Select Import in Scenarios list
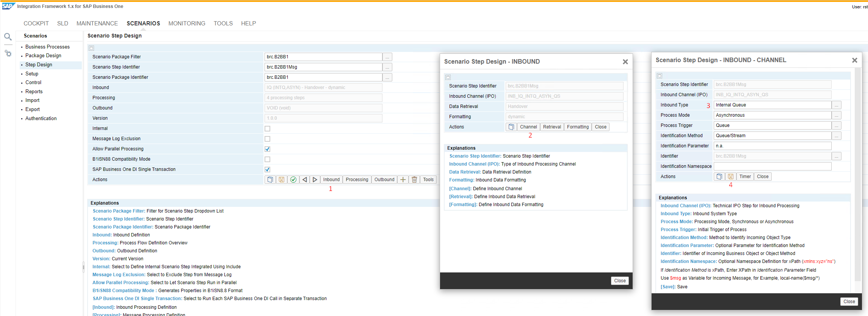The width and height of the screenshot is (868, 316). [x=32, y=100]
